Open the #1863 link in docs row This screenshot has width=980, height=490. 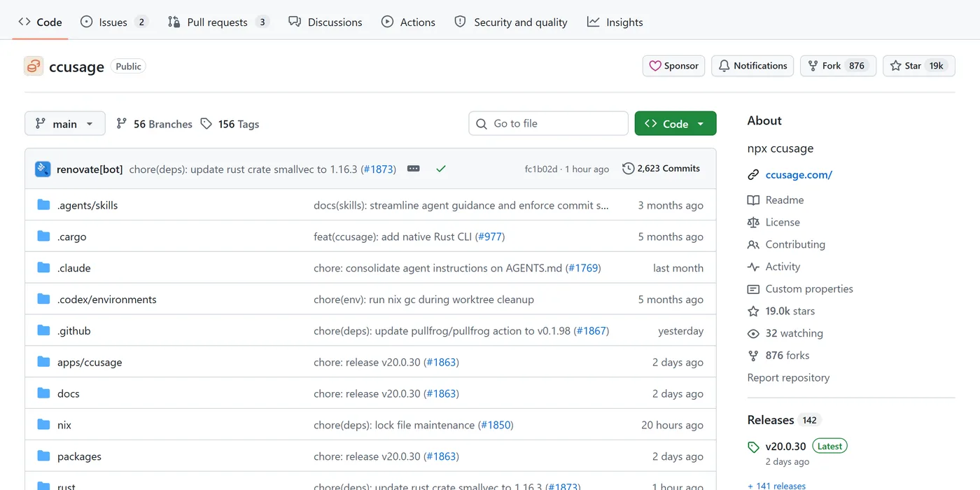(441, 393)
